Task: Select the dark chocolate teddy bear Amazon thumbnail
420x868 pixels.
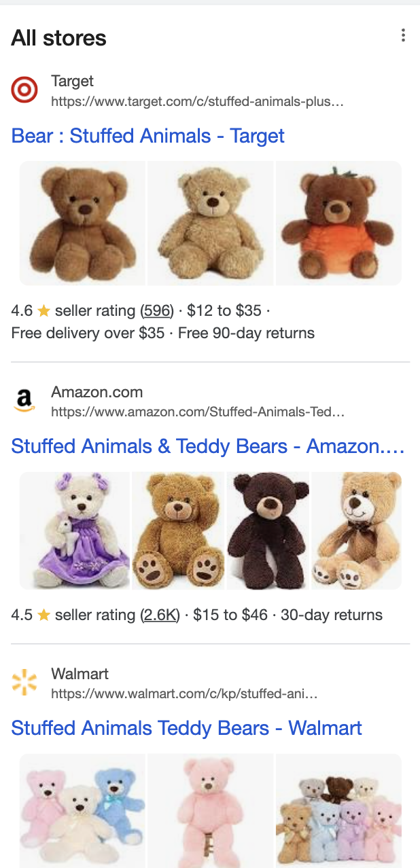Action: (268, 530)
